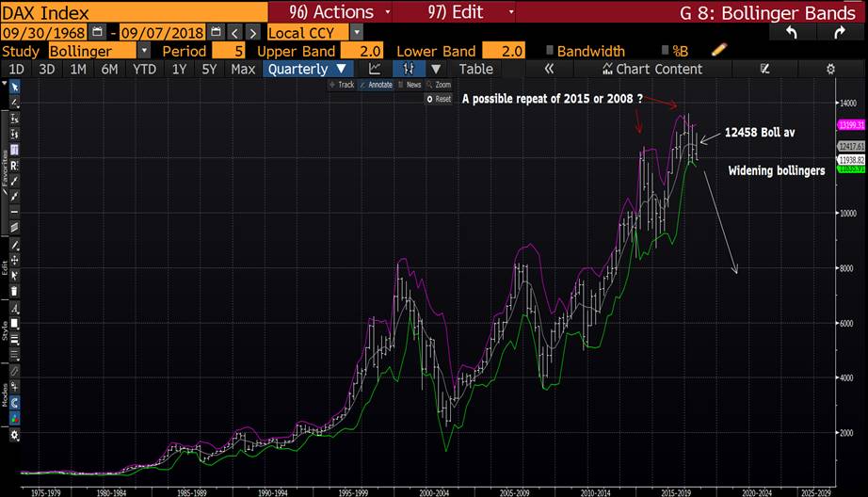The image size is (868, 497).
Task: Select the horizontal line drawing tool
Action: point(14,212)
